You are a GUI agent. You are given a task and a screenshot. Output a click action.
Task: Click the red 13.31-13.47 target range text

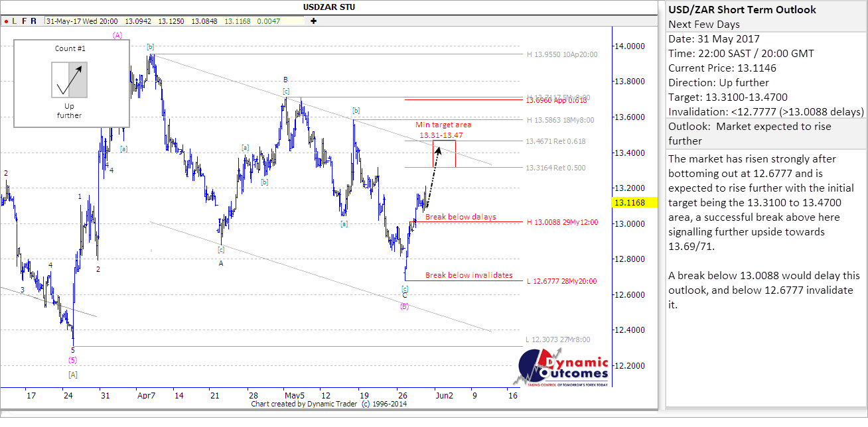coord(441,135)
